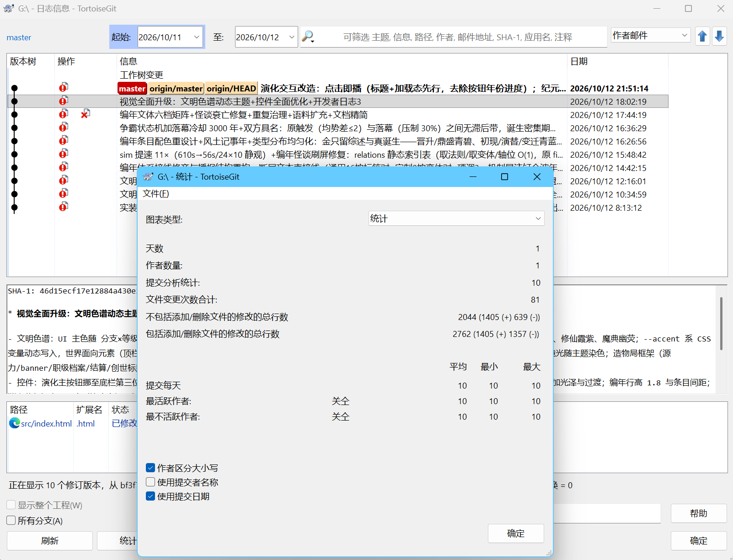733x560 pixels.
Task: Select the src/index.html file entry
Action: (x=46, y=423)
